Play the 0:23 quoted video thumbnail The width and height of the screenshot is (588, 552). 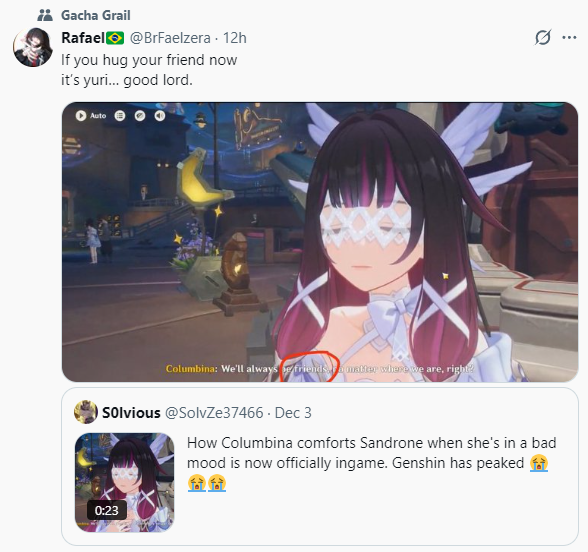124,482
